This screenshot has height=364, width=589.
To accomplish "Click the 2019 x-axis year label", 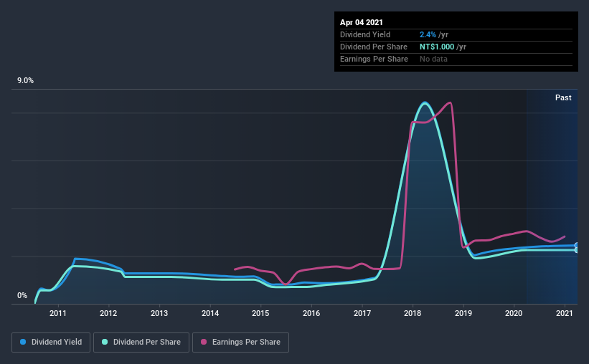I will [463, 313].
